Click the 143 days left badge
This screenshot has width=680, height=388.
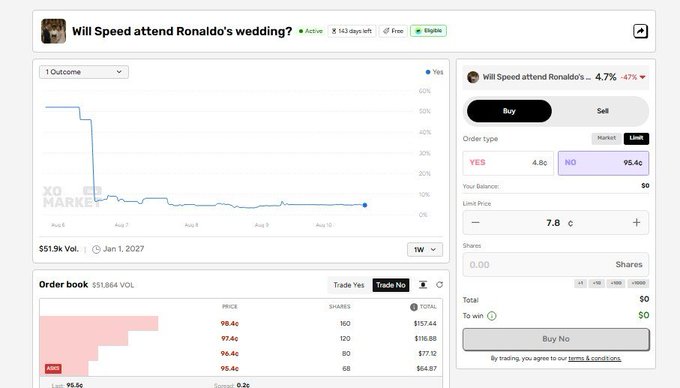pyautogui.click(x=352, y=31)
